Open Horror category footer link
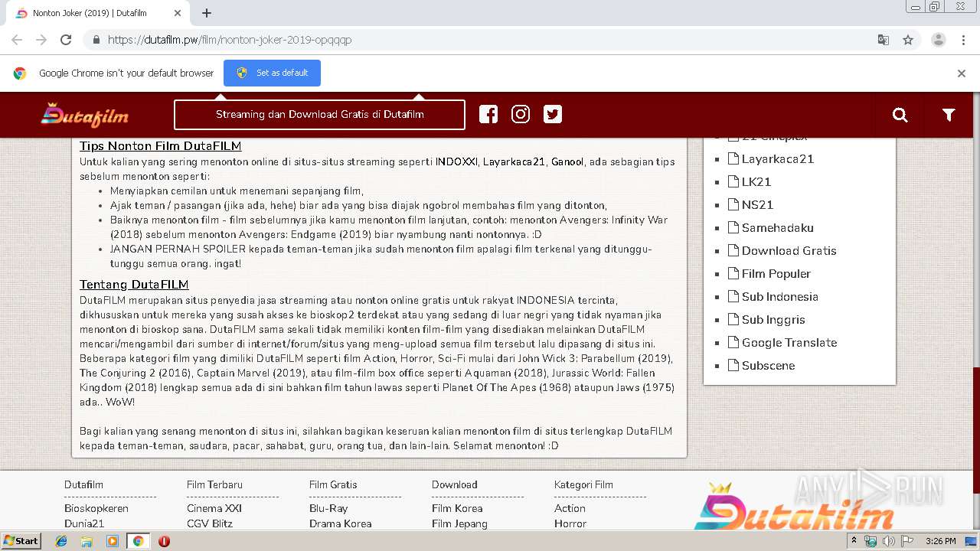Image resolution: width=980 pixels, height=551 pixels. coord(570,523)
